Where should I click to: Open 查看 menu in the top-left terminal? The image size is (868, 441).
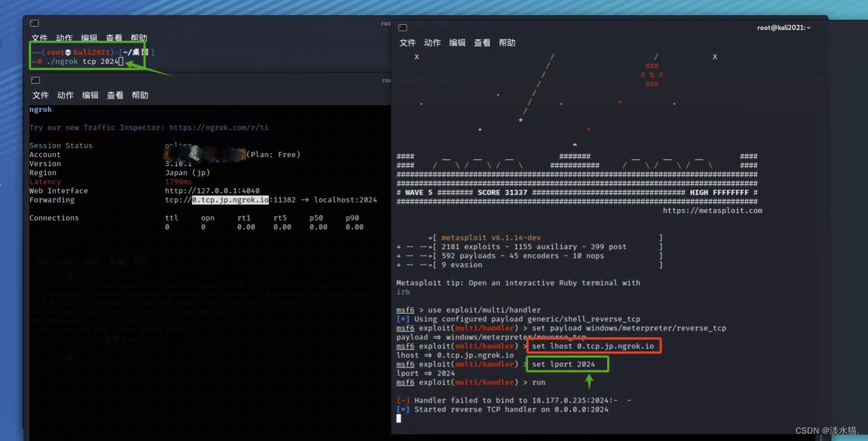tap(114, 38)
